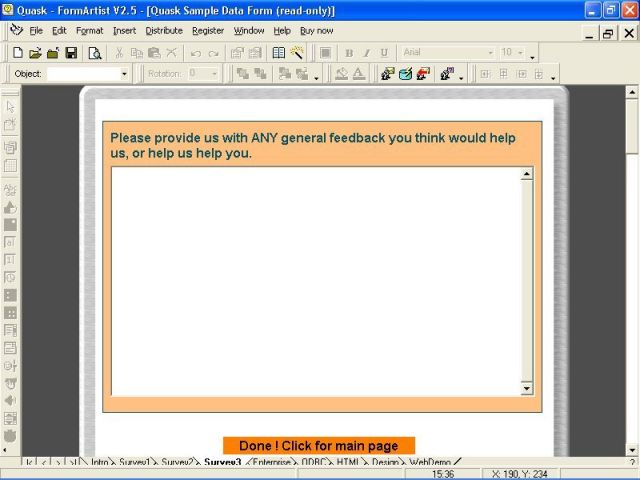Go to first page tab navigation arrow

(29, 462)
